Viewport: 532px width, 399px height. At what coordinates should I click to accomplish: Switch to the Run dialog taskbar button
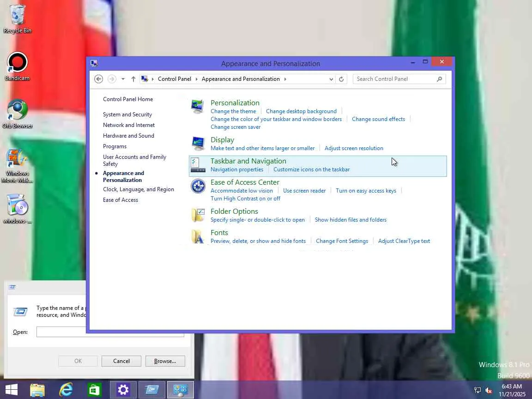(151, 390)
